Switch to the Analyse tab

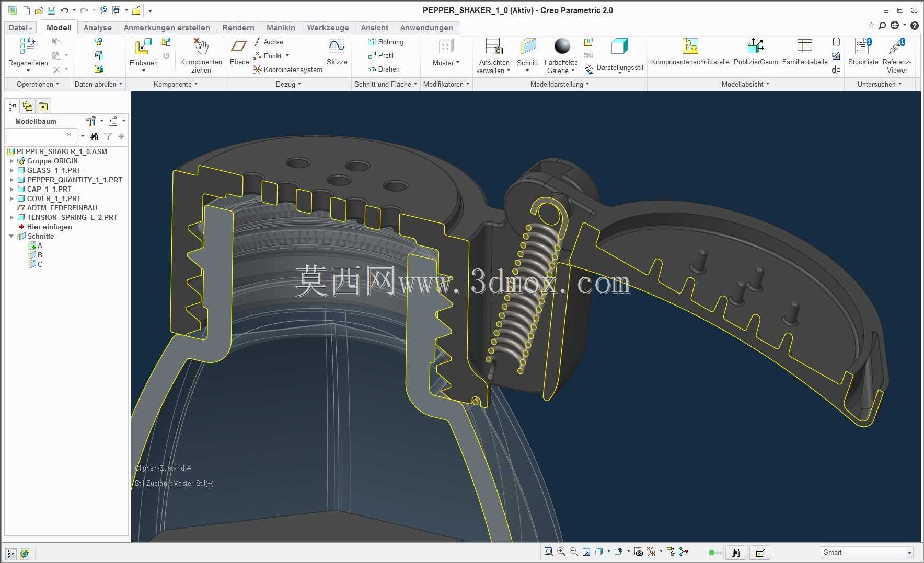coord(97,28)
